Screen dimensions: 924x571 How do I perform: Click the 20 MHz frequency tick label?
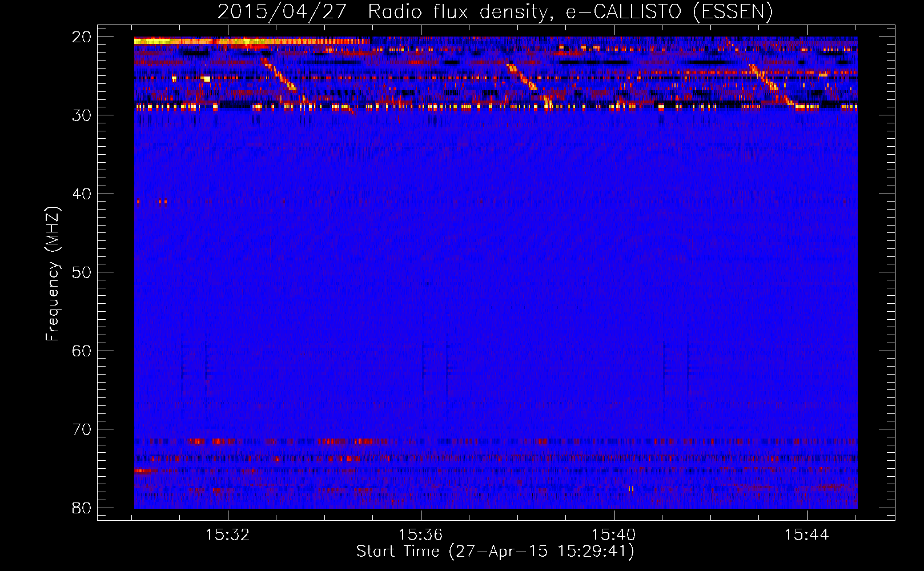click(x=82, y=37)
